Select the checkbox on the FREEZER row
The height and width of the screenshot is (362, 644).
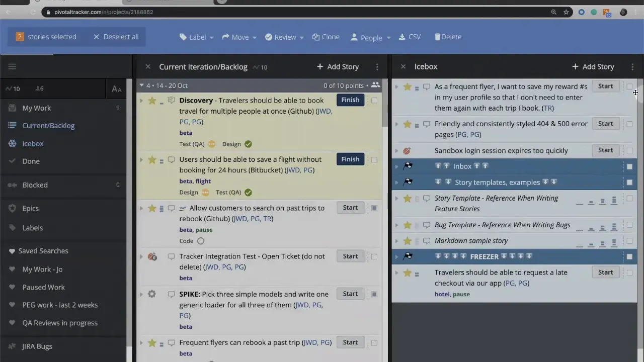click(629, 256)
